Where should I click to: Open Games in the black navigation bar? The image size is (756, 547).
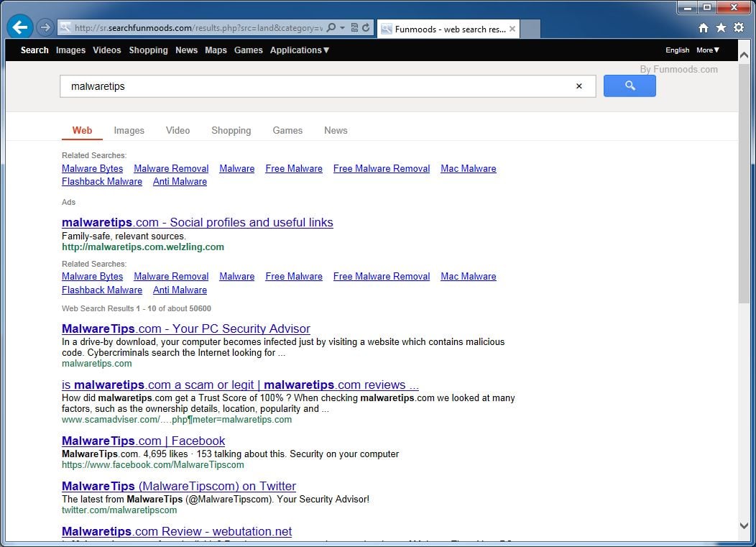click(x=249, y=50)
